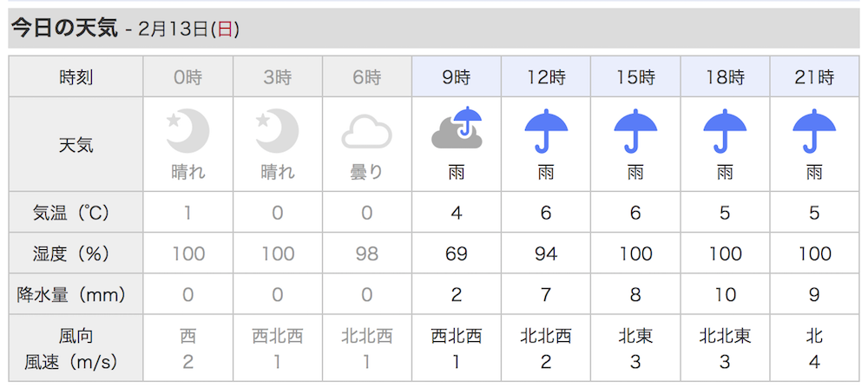Click the 天気 row header

coord(76,144)
